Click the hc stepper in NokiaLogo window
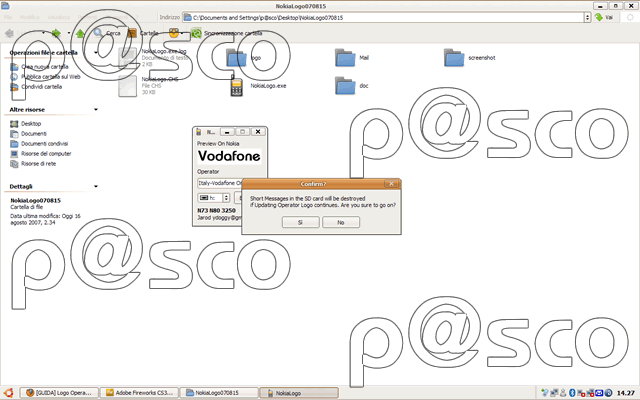The height and width of the screenshot is (400, 640). tap(226, 198)
